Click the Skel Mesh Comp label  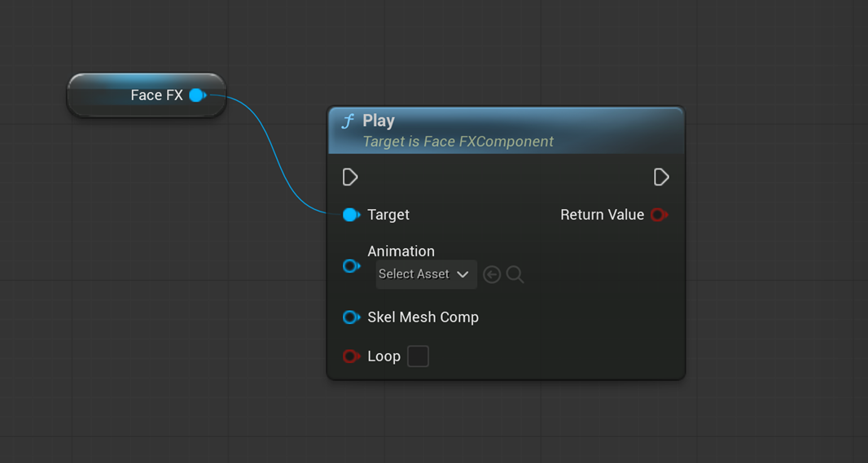coord(423,317)
